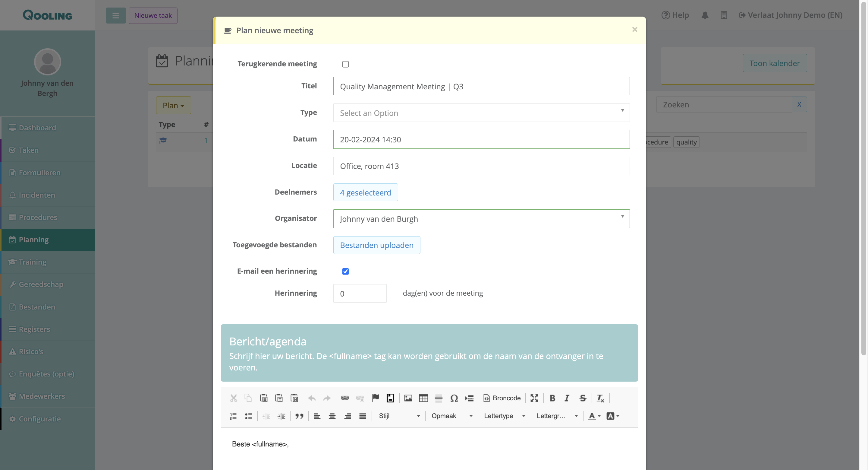
Task: Click the 4 geselecteerd participants button
Action: (x=365, y=192)
